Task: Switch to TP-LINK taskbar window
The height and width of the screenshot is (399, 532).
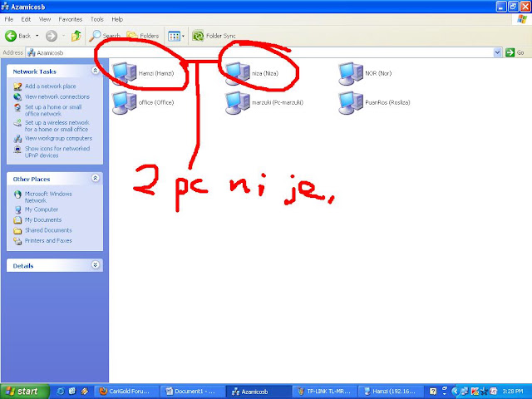Action: pos(324,392)
